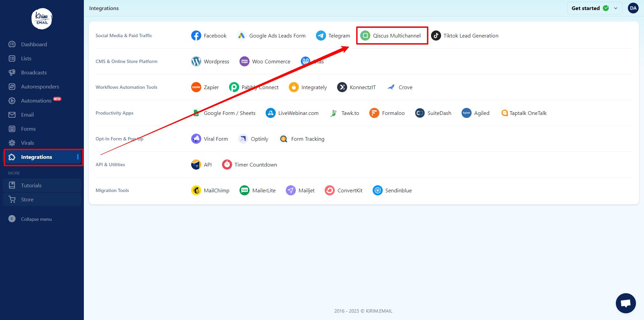Open the Viral Form link

point(216,139)
